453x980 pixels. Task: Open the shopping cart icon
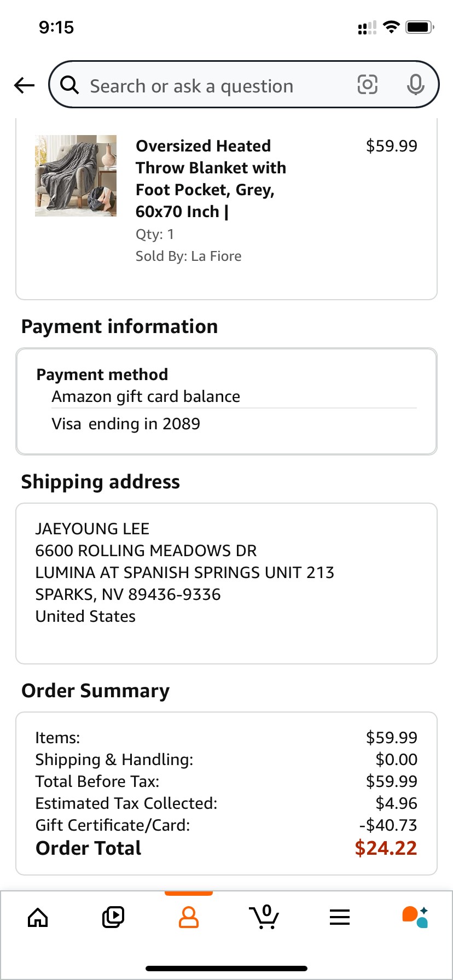coord(264,917)
